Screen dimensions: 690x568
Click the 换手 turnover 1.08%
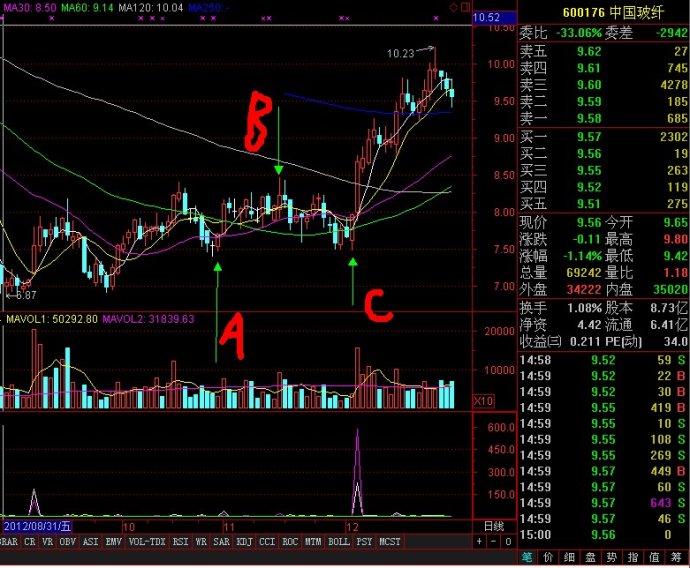[584, 308]
